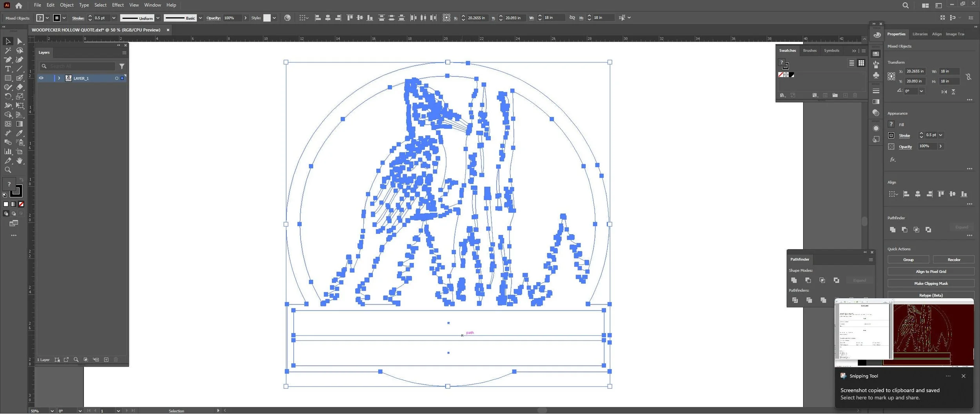Choose the Artboard tool
The image size is (980, 414).
click(x=20, y=151)
